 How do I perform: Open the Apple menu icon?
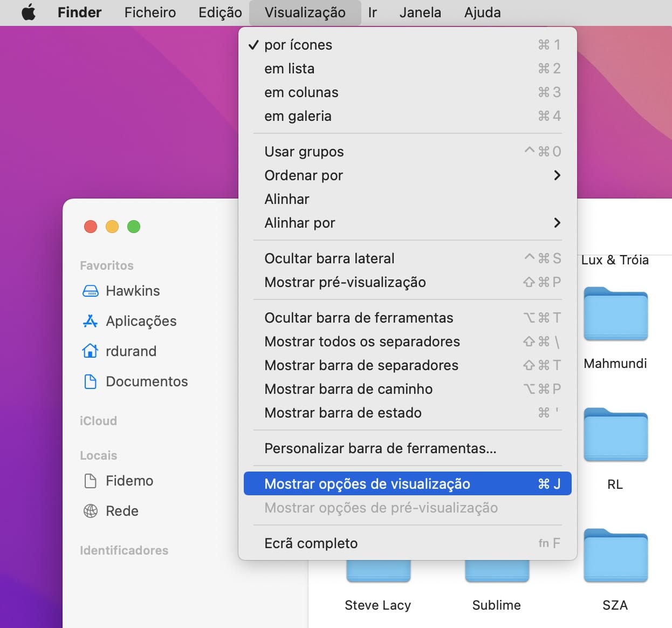[29, 12]
